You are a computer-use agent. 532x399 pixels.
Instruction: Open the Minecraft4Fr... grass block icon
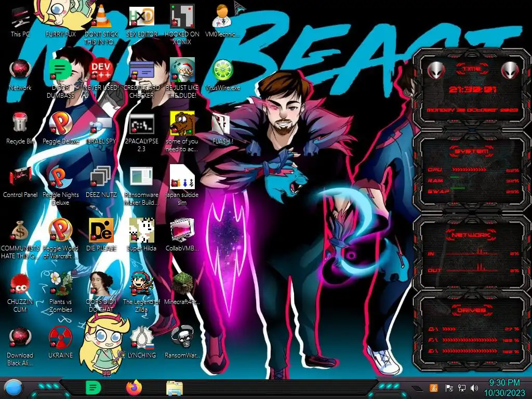click(182, 288)
